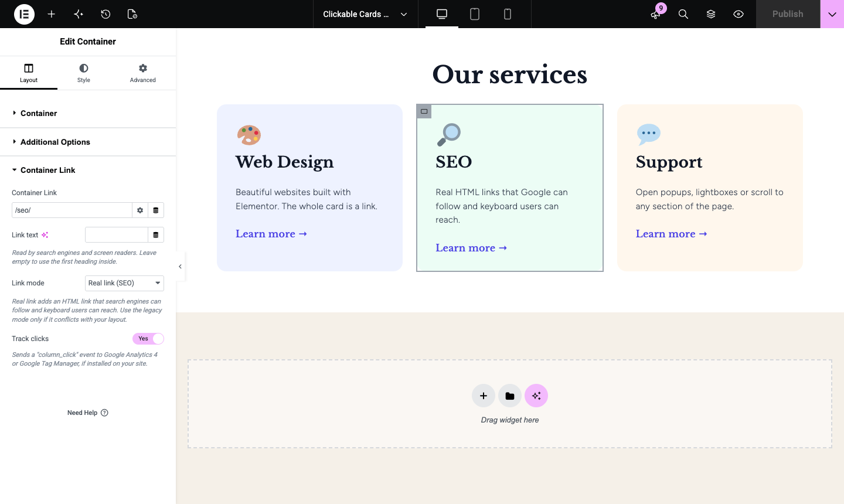Open template library folder icon

(510, 396)
